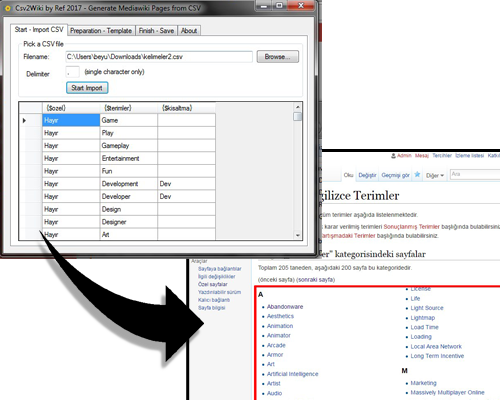The height and width of the screenshot is (400, 500).
Task: Expand the Diğer dropdown menu
Action: point(435,176)
